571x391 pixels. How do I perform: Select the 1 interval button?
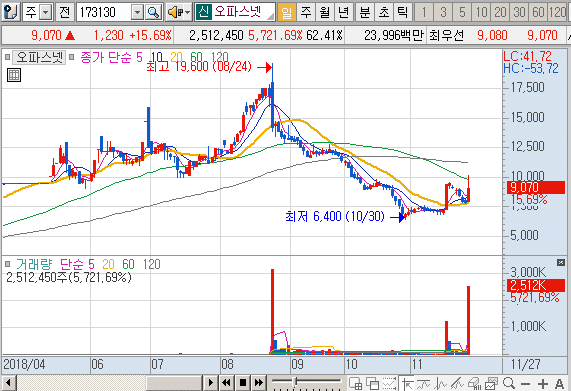coord(424,12)
